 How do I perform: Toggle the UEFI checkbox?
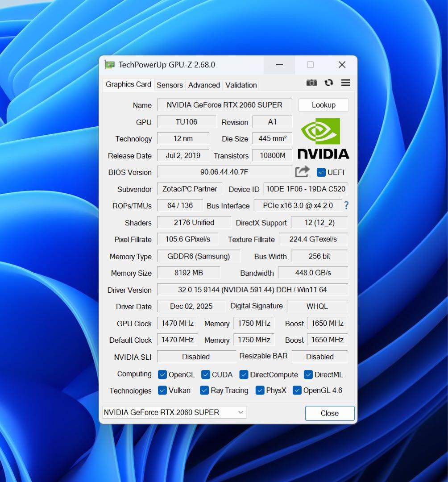321,172
